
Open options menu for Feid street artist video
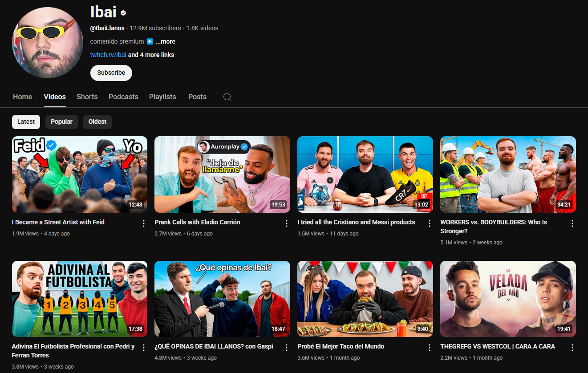(x=144, y=223)
